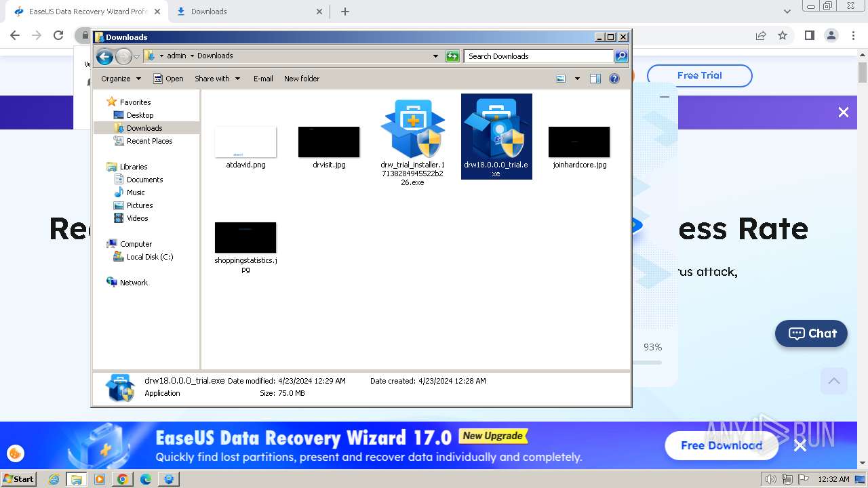Select drw_trial_installer exe file
Viewport: 868px width, 488px height.
[x=412, y=142]
